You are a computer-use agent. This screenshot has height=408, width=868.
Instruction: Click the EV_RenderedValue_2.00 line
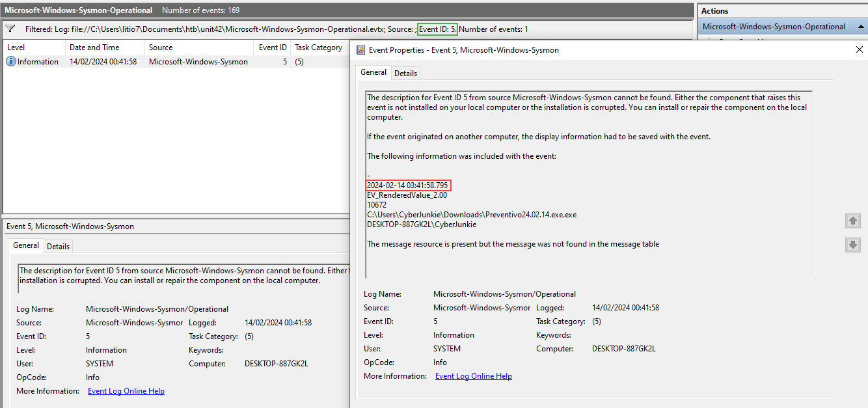[x=407, y=195]
